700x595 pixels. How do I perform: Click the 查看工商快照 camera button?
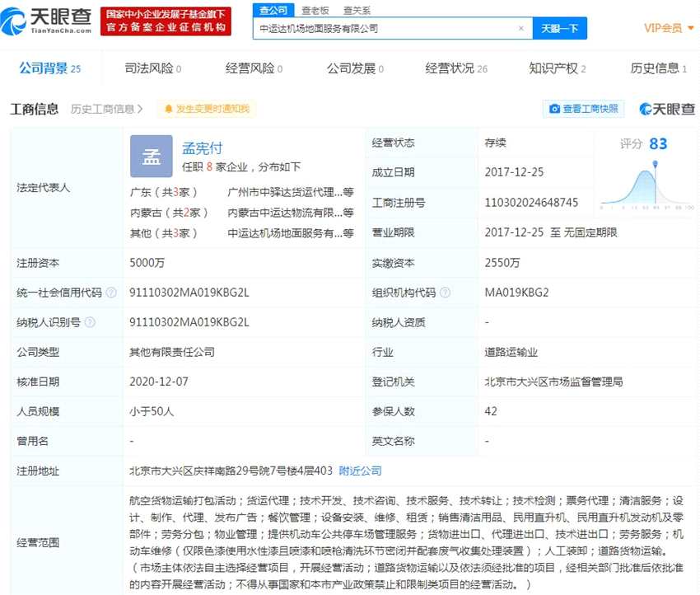[584, 109]
